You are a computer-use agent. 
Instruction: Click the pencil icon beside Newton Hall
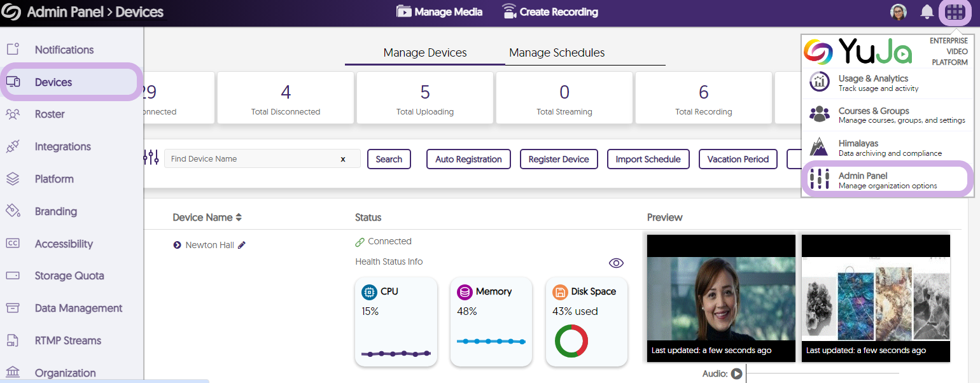click(x=242, y=245)
